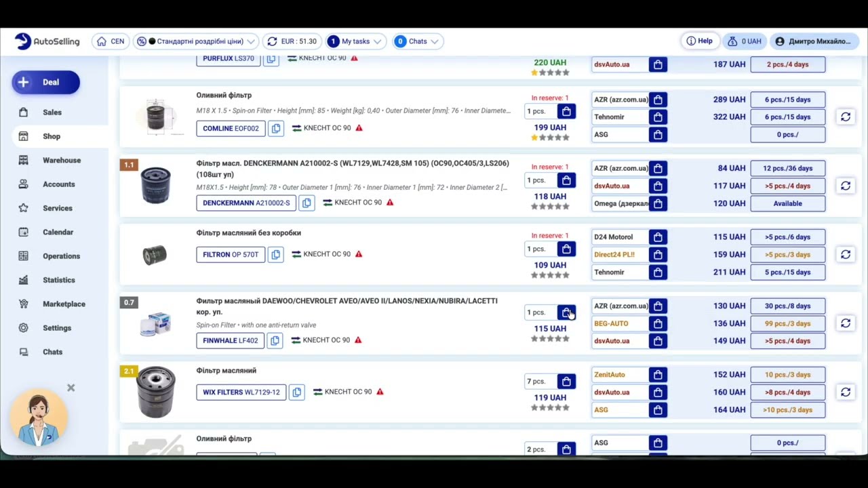The width and height of the screenshot is (868, 488).
Task: Open Sales in the sidebar
Action: [x=52, y=113]
